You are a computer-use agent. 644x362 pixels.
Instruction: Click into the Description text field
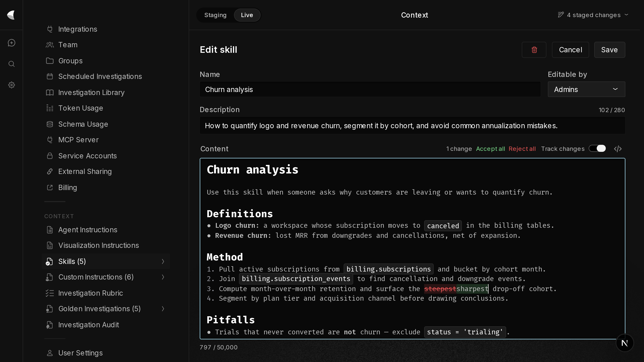(x=412, y=125)
